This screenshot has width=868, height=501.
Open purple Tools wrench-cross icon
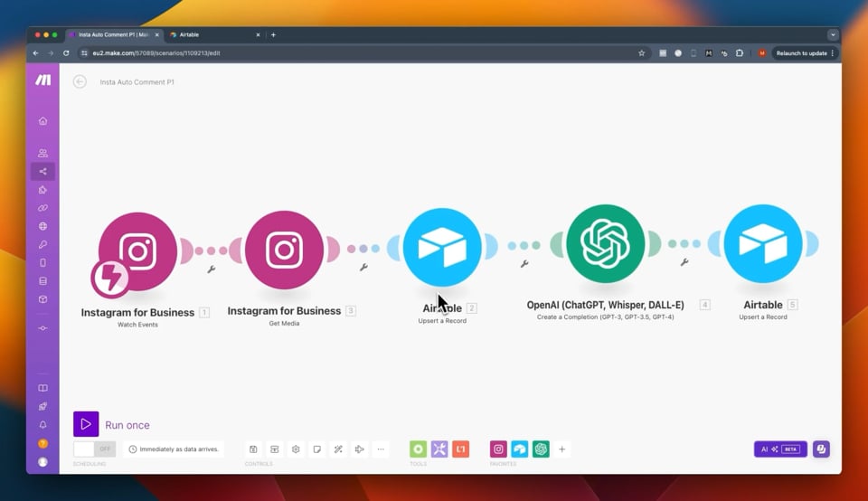tap(439, 449)
